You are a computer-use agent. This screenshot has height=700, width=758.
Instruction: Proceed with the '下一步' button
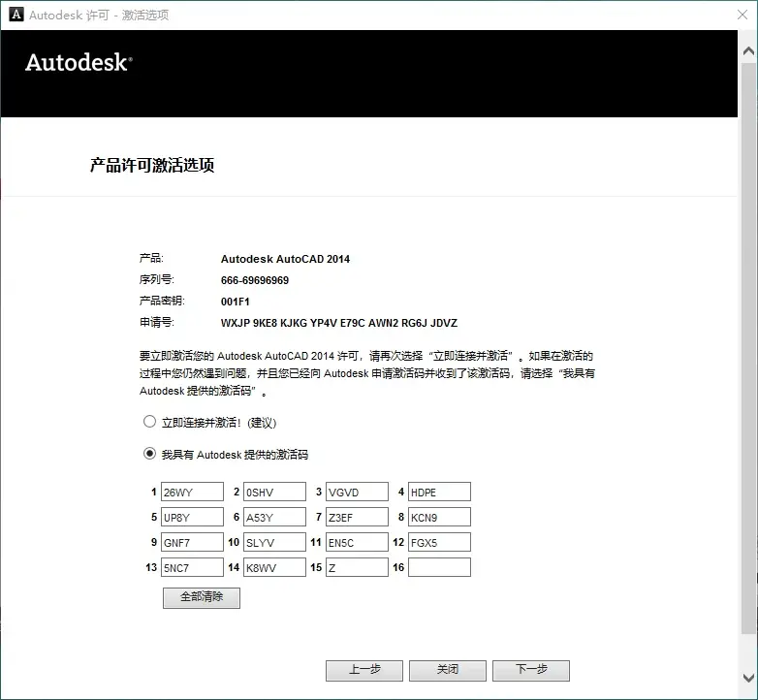tap(531, 671)
